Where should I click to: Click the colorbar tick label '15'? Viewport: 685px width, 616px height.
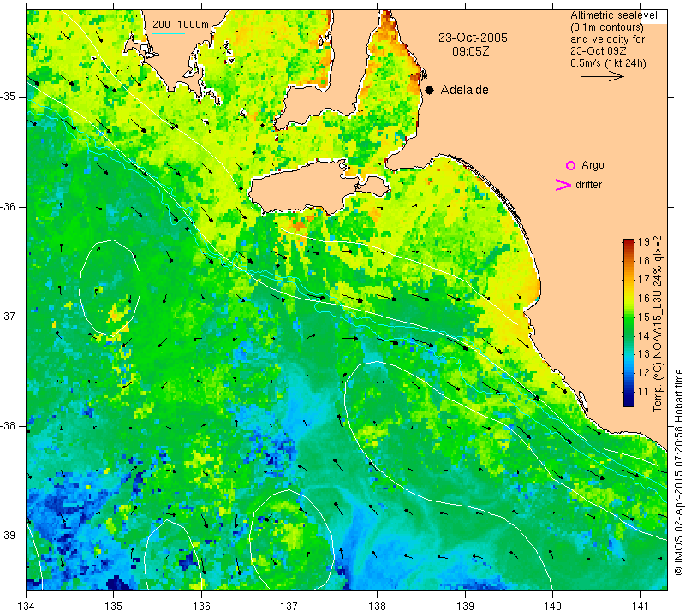644,317
